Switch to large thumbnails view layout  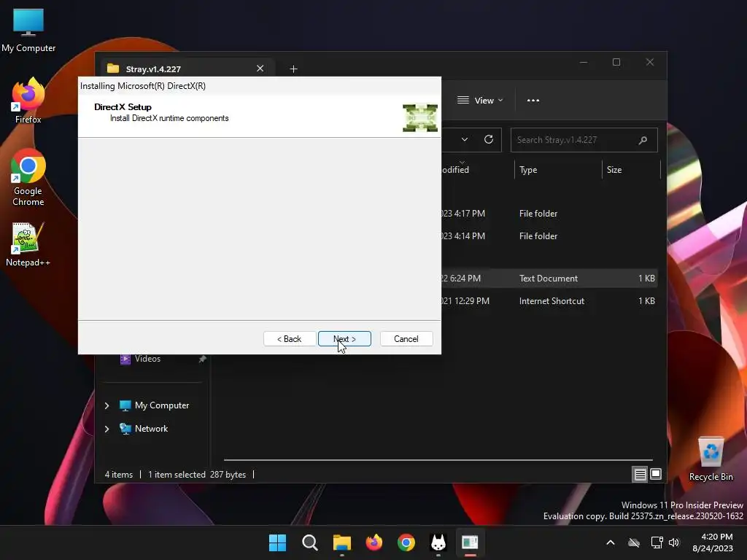coord(656,474)
